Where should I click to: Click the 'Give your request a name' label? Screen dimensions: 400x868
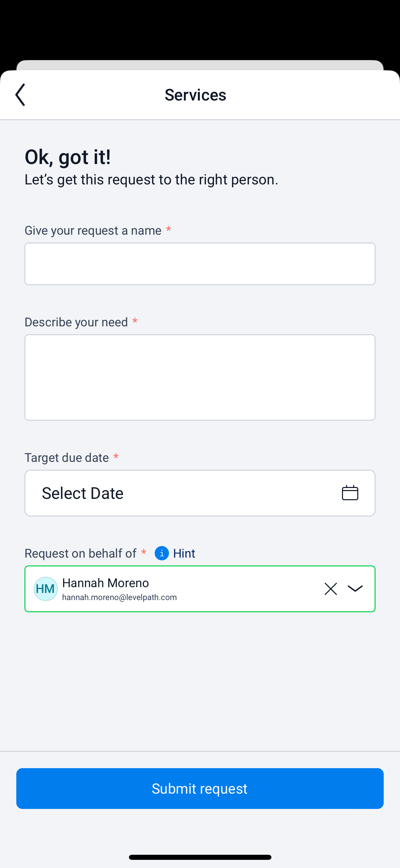(x=93, y=231)
